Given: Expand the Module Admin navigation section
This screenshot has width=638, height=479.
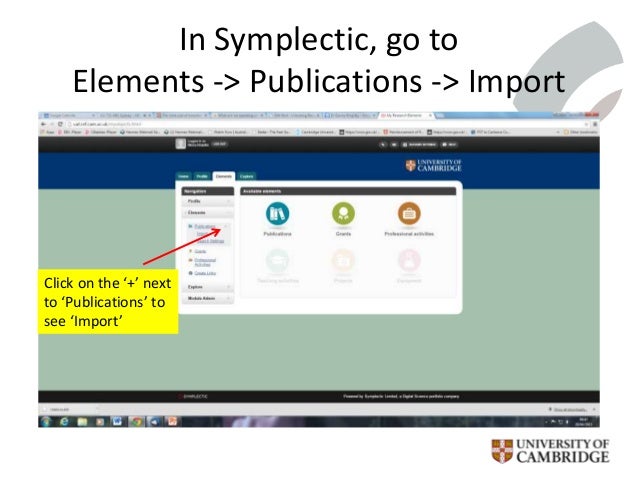Looking at the screenshot, I should (x=208, y=298).
